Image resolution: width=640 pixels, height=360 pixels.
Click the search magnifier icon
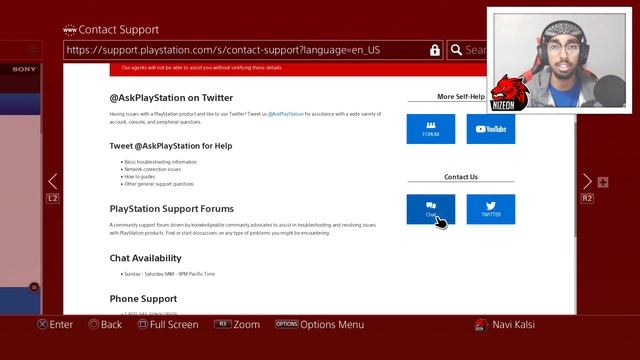click(456, 50)
